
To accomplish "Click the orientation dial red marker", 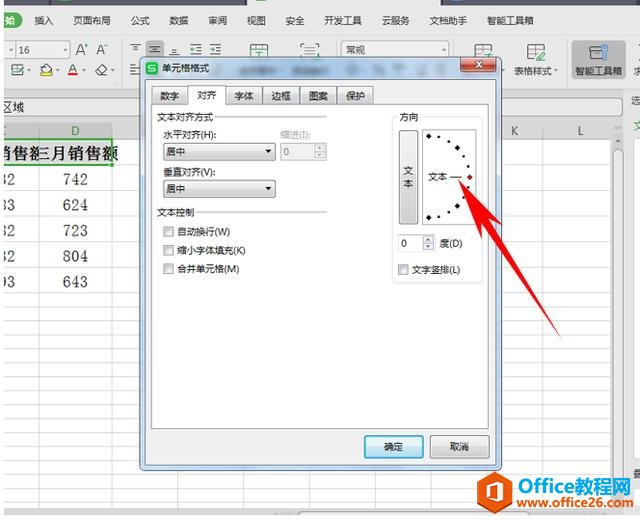I will pyautogui.click(x=470, y=177).
